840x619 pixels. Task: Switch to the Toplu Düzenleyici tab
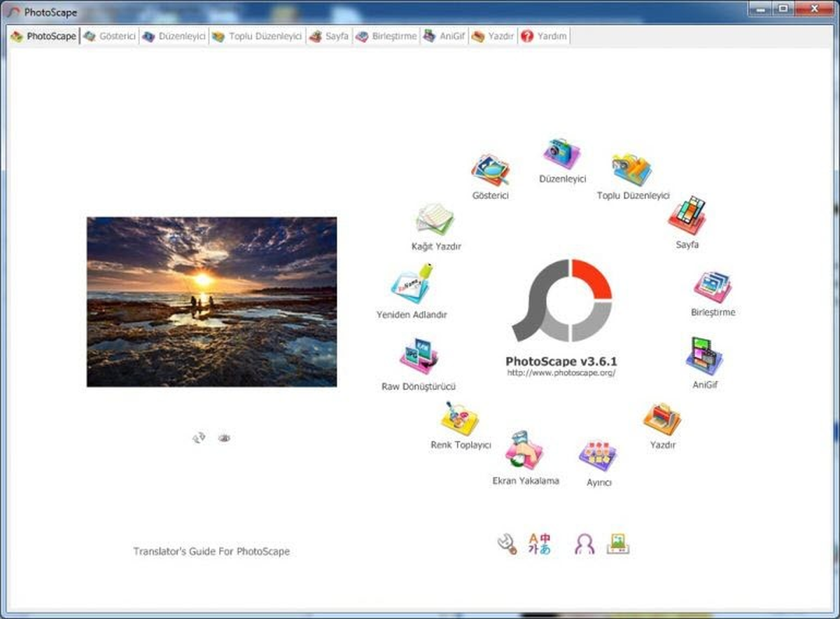pos(257,36)
